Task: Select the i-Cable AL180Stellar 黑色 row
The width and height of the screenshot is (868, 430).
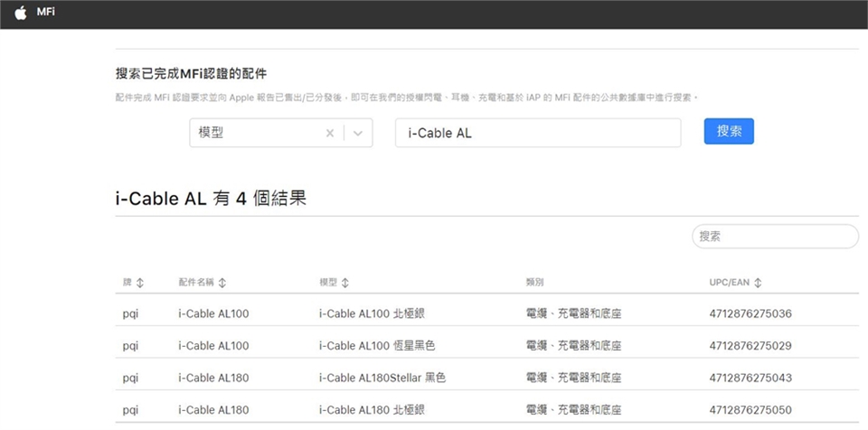Action: [x=382, y=378]
